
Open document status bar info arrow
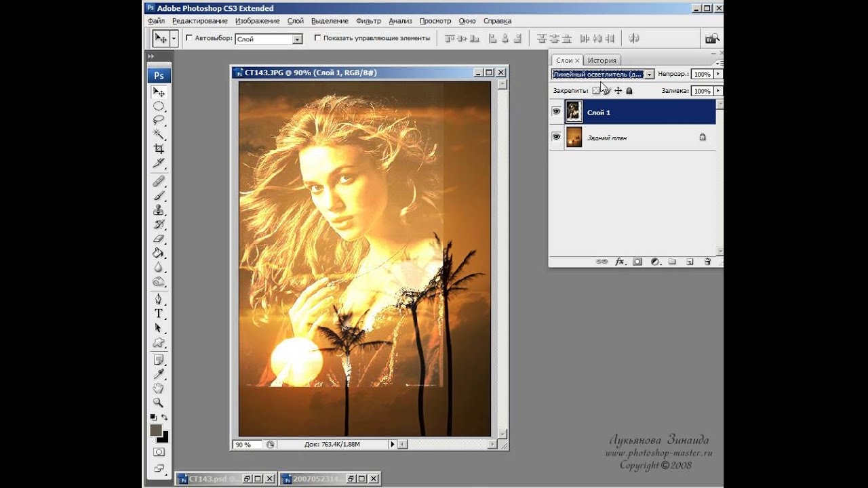tap(392, 445)
